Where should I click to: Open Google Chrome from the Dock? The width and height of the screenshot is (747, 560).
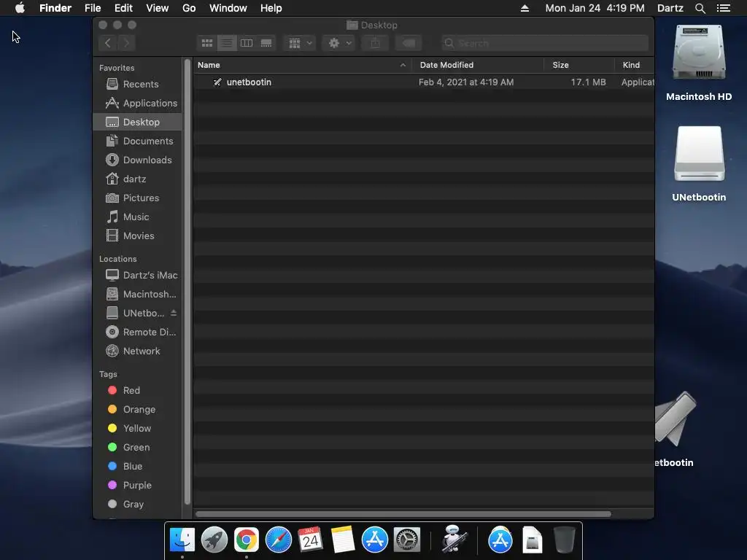tap(247, 540)
